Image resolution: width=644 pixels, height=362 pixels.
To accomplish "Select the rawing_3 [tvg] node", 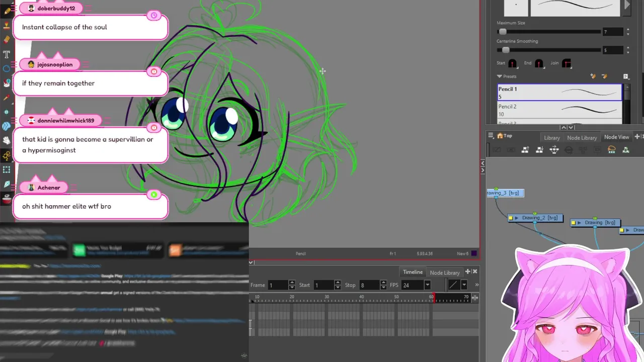I will tap(505, 193).
